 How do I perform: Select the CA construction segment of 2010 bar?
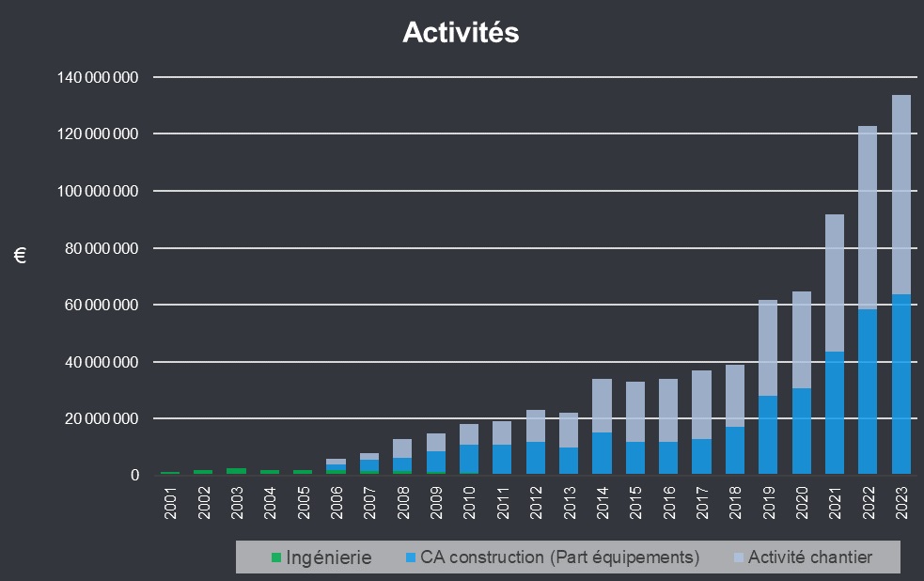coord(469,459)
